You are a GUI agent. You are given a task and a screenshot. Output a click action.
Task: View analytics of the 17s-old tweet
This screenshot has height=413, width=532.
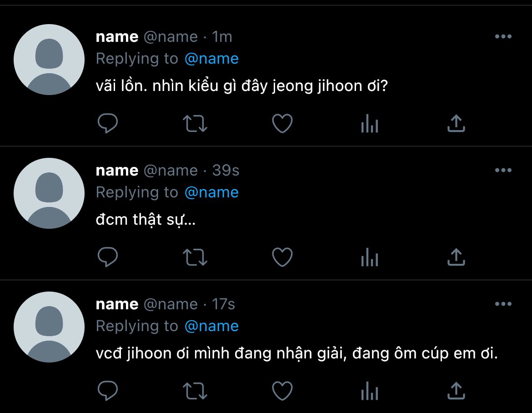tap(369, 391)
